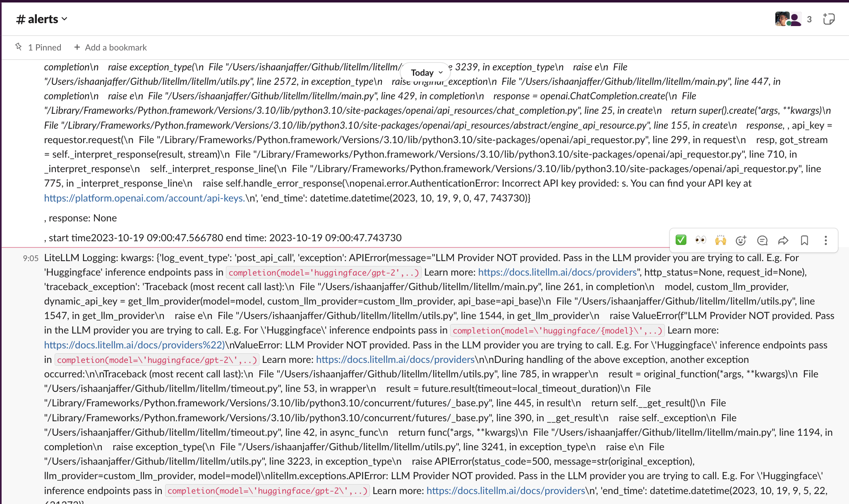Click the pin icon beside Pinned
The width and height of the screenshot is (849, 504).
pos(19,47)
